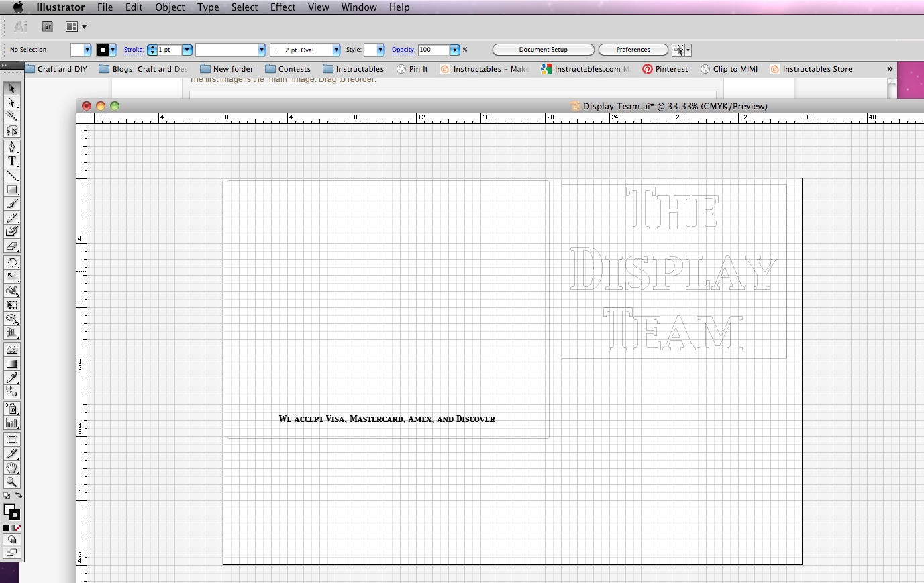Open the Instructables Store bookmark
Viewport: 924px width, 583px height.
811,69
